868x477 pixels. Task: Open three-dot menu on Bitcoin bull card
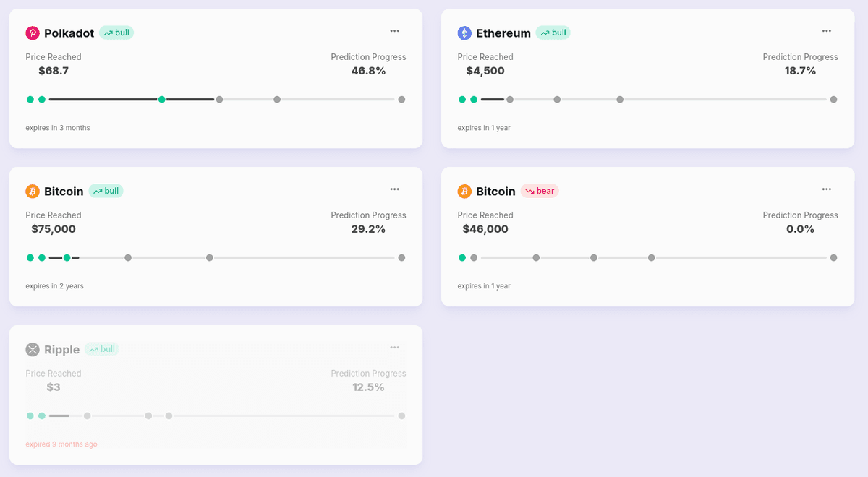pos(394,189)
